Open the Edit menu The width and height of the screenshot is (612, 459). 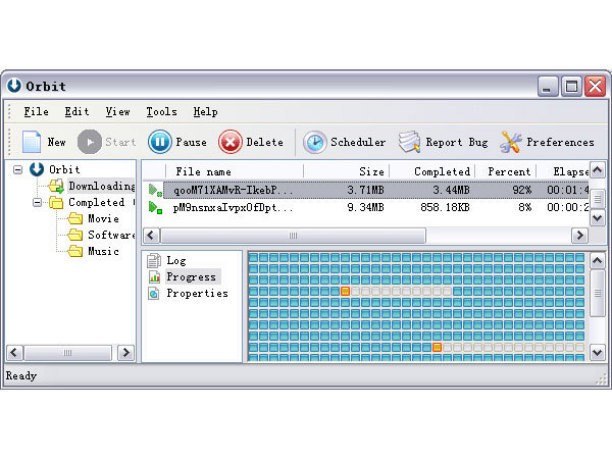(77, 112)
